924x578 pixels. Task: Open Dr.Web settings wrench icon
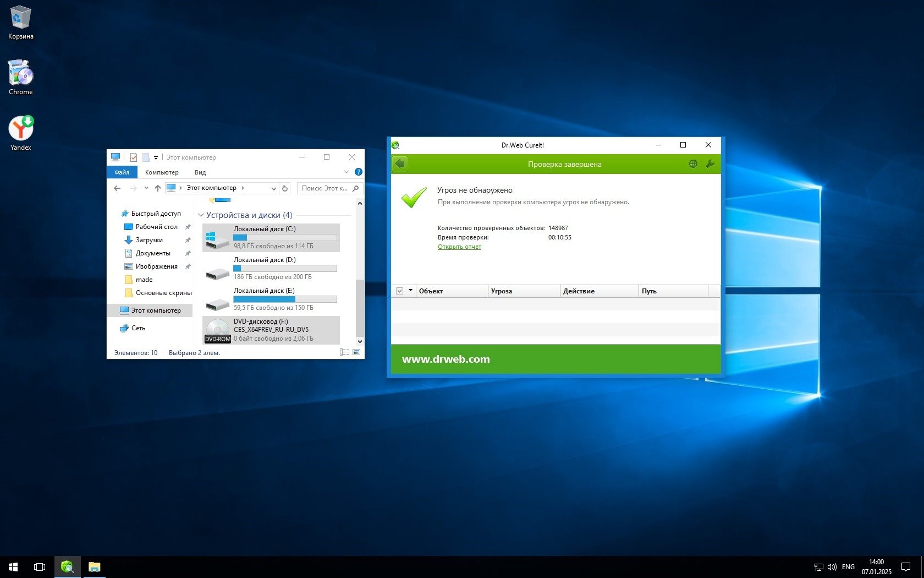[x=710, y=164]
